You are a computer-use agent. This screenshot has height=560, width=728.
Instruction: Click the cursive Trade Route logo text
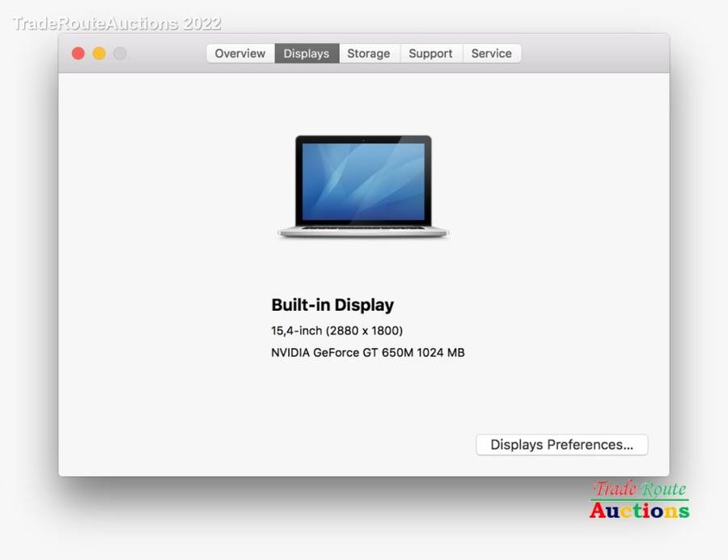[639, 489]
